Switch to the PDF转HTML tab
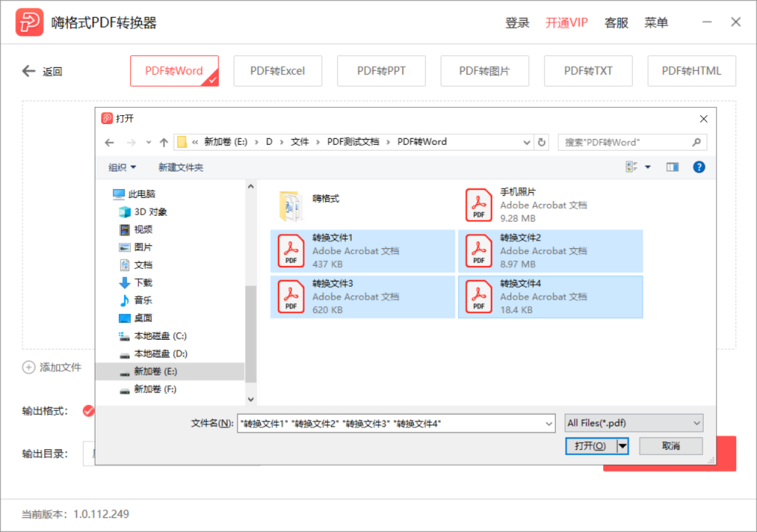Image resolution: width=757 pixels, height=532 pixels. [x=691, y=71]
